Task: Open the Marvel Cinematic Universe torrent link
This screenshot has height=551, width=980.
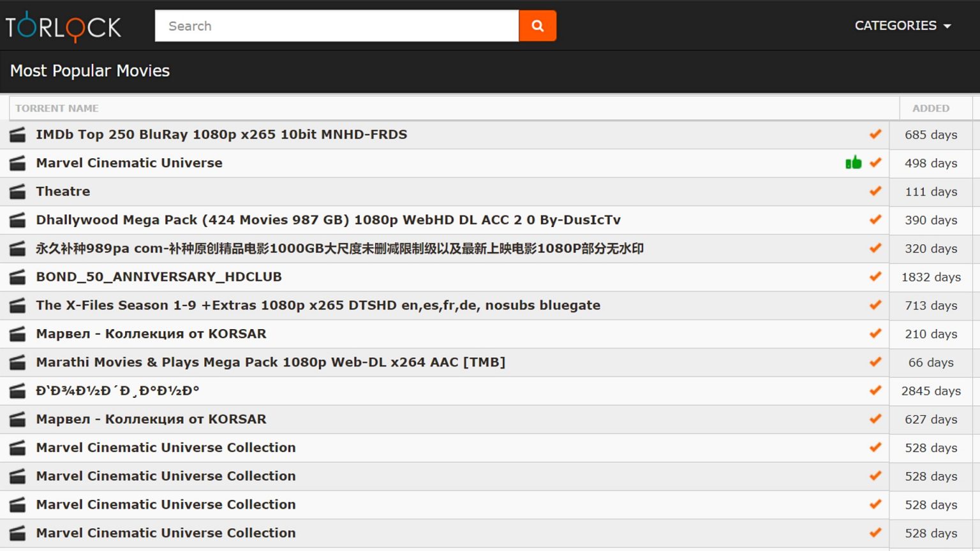Action: (x=129, y=163)
